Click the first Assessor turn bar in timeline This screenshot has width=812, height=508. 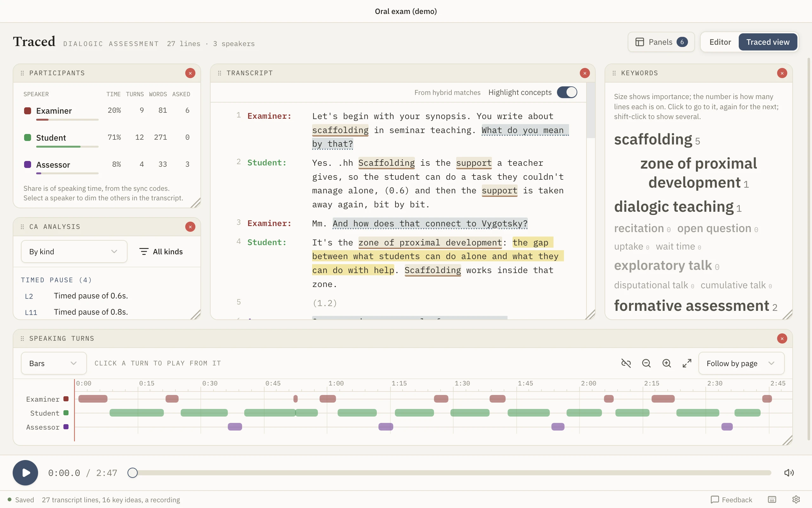[x=235, y=427]
